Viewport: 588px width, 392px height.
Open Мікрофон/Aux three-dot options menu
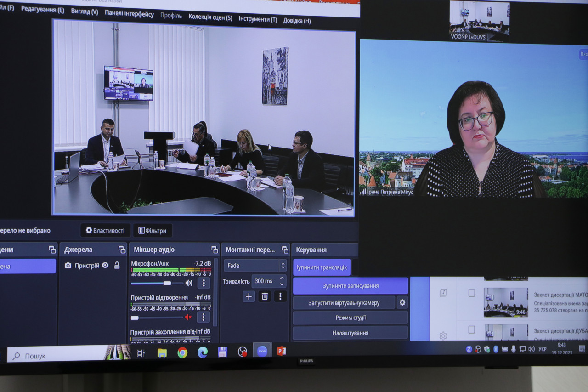point(204,283)
